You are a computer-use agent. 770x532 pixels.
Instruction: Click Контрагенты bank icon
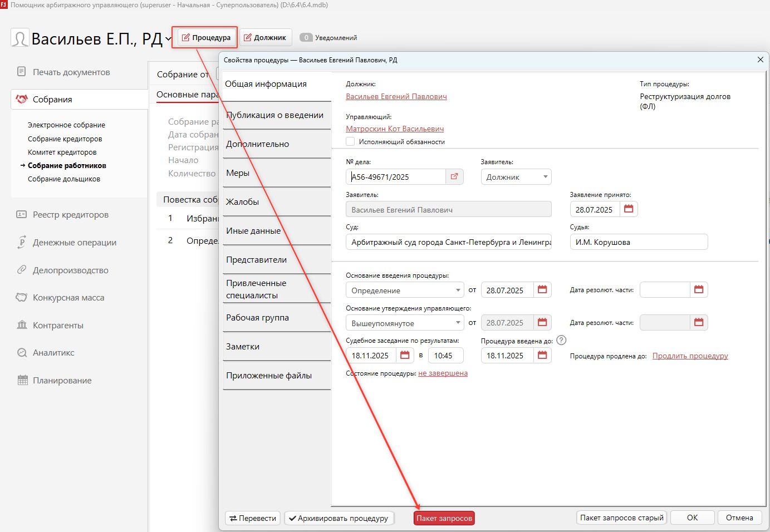(22, 325)
